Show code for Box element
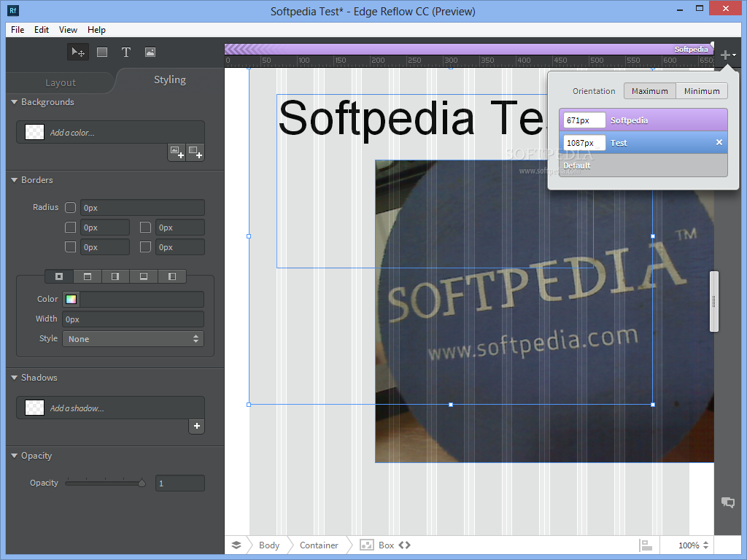747x560 pixels. click(404, 545)
